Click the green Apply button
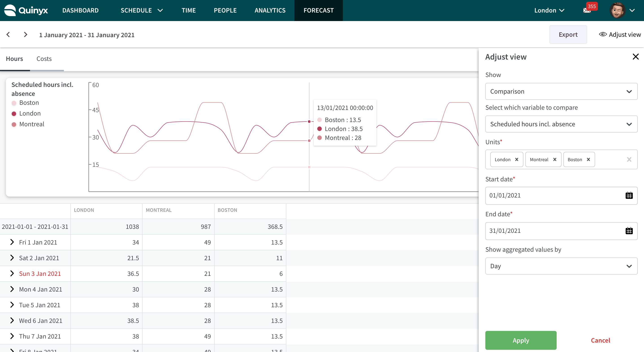Screen dimensions: 644x352 [x=521, y=340]
